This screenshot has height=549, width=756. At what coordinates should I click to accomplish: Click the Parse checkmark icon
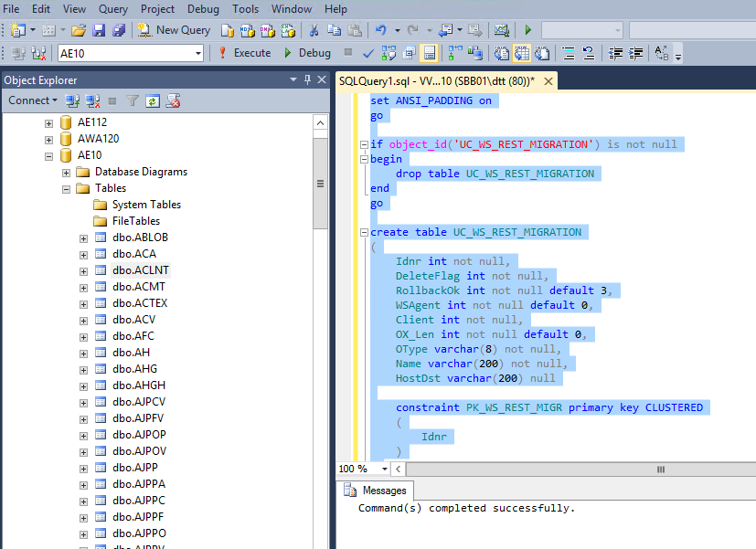(x=367, y=53)
